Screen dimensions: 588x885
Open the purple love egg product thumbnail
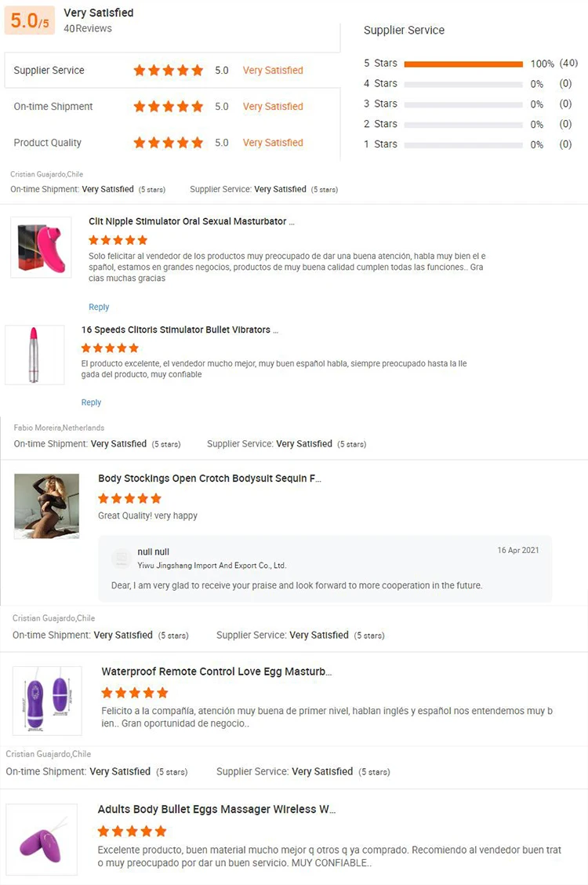(x=47, y=701)
